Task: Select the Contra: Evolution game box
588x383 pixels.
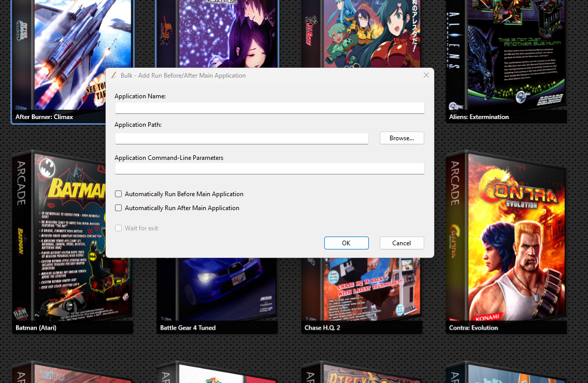Action: pyautogui.click(x=506, y=242)
